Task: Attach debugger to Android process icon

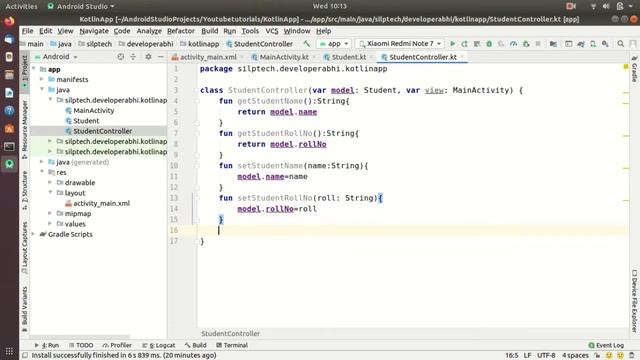Action: [526, 44]
